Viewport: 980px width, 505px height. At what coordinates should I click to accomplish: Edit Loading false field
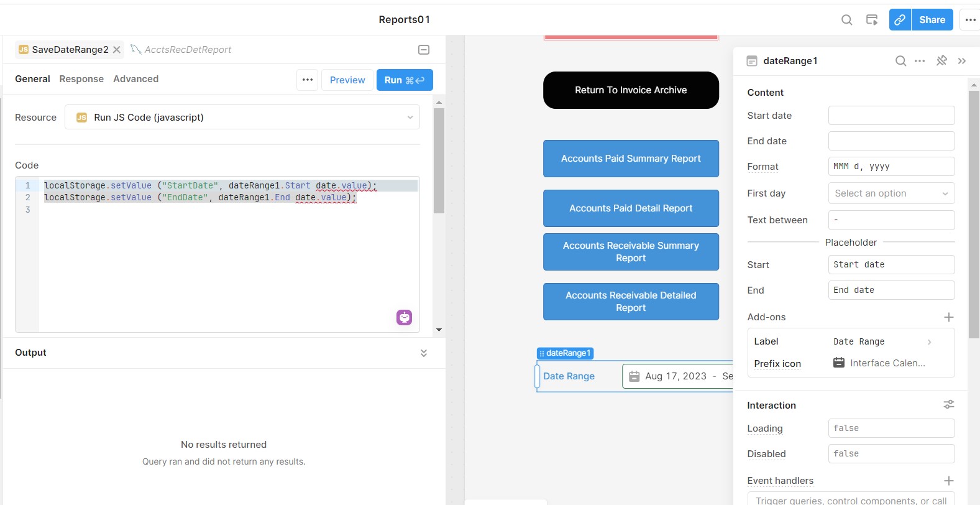[x=891, y=429]
